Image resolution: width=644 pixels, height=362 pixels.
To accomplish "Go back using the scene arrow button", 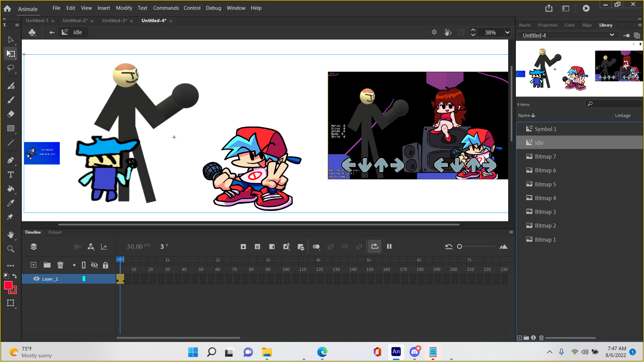I will 52,32.
